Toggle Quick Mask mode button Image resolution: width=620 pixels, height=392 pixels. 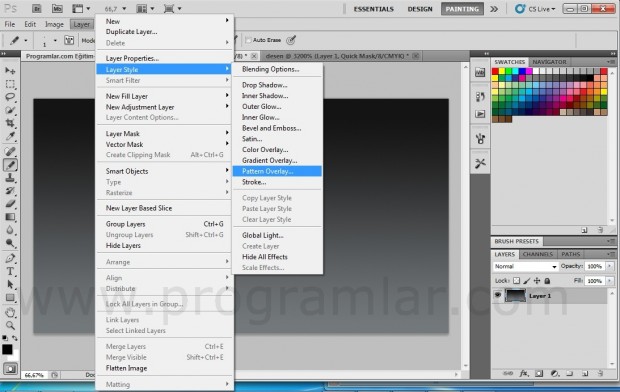click(x=10, y=369)
